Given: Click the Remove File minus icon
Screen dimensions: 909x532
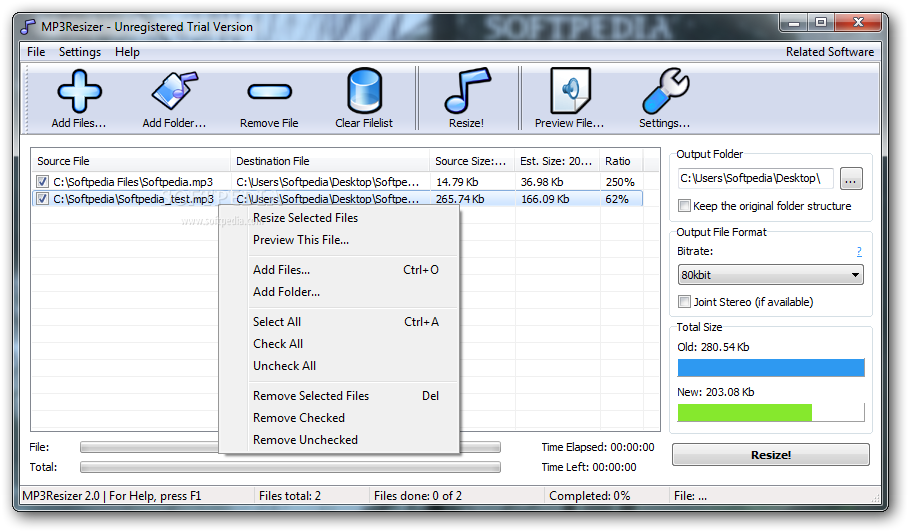Looking at the screenshot, I should pos(270,92).
